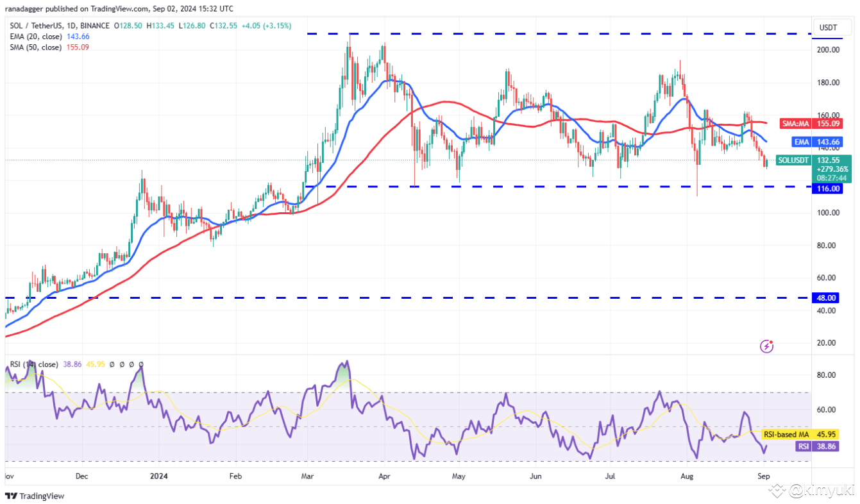Viewport: 860px width, 504px height.
Task: Click the 200.00 price axis label
Action: 829,49
